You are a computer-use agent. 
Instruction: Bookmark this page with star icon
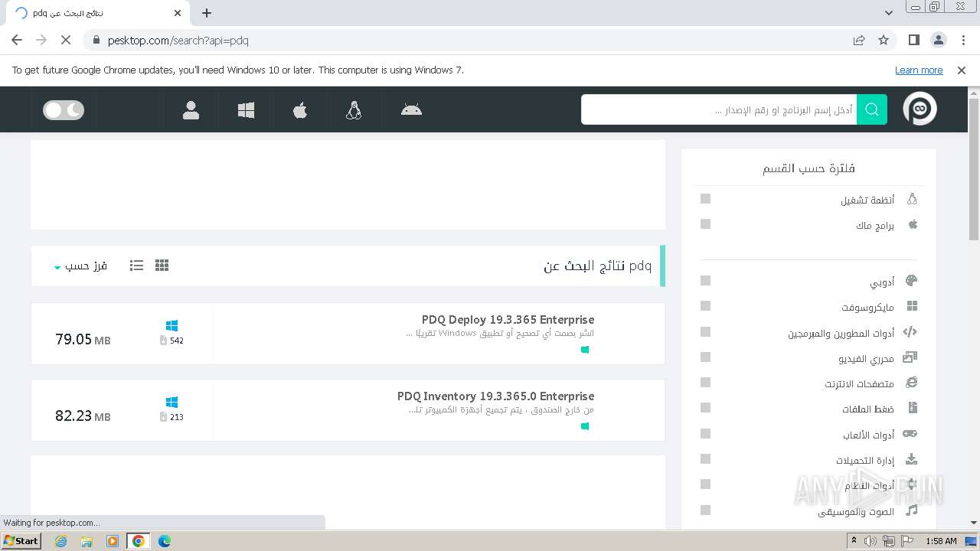pos(884,40)
